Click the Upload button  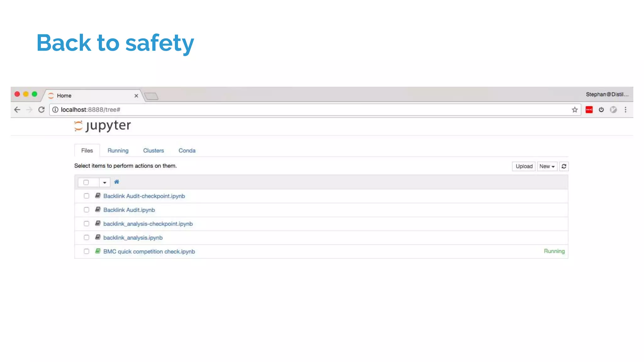[524, 166]
